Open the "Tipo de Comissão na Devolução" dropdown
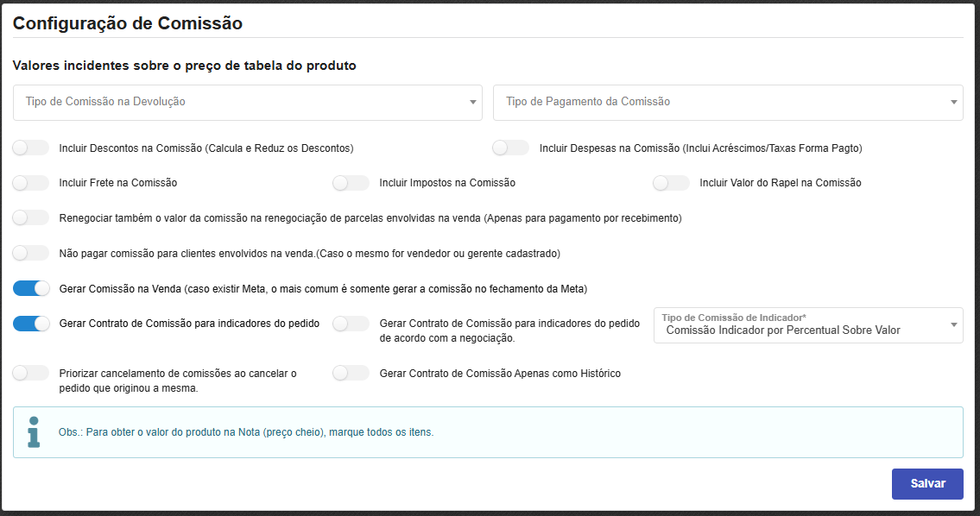The image size is (980, 516). tap(247, 102)
